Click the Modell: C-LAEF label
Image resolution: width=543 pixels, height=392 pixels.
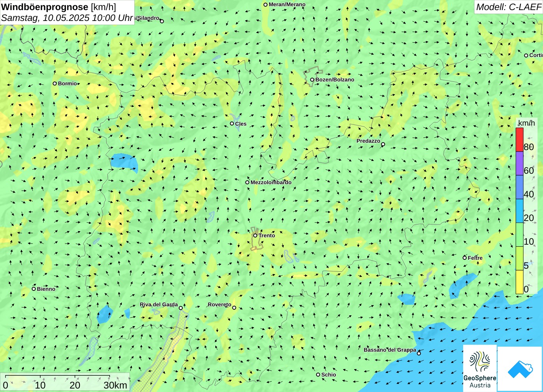tap(508, 7)
